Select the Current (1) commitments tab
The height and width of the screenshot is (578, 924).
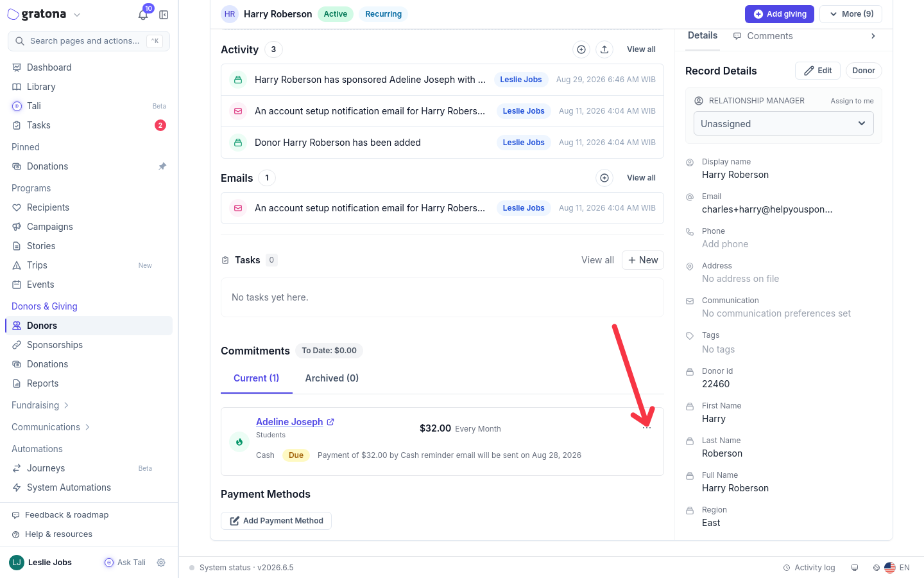[256, 378]
